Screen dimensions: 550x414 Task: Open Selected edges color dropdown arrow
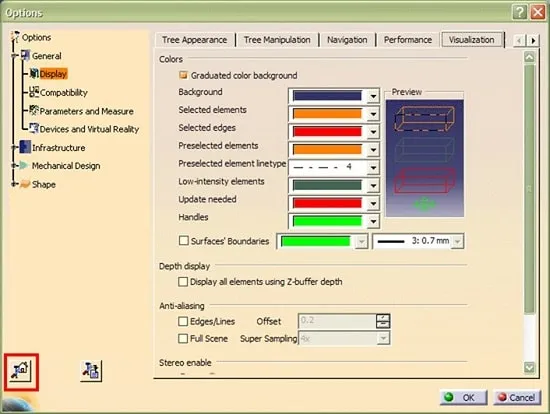coord(373,132)
